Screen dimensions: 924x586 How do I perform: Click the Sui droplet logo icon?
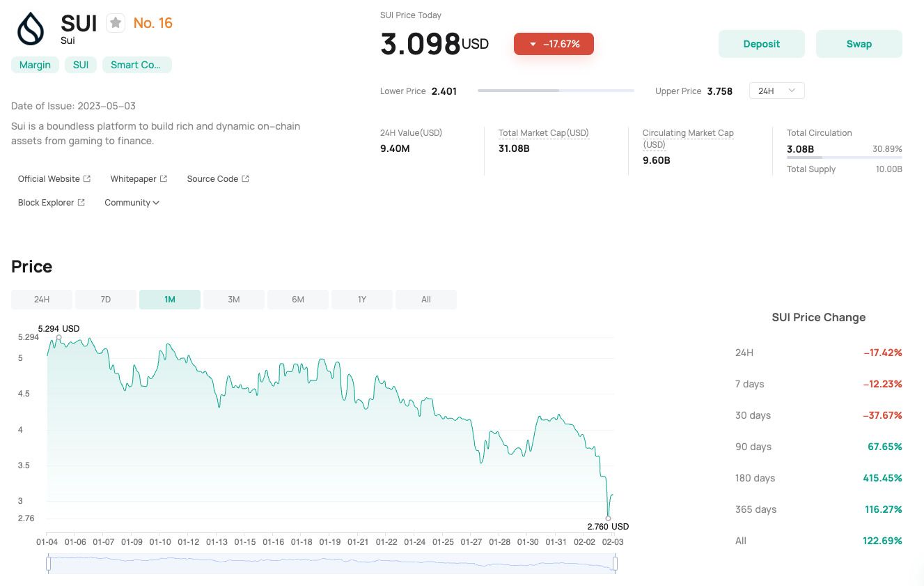pyautogui.click(x=31, y=29)
